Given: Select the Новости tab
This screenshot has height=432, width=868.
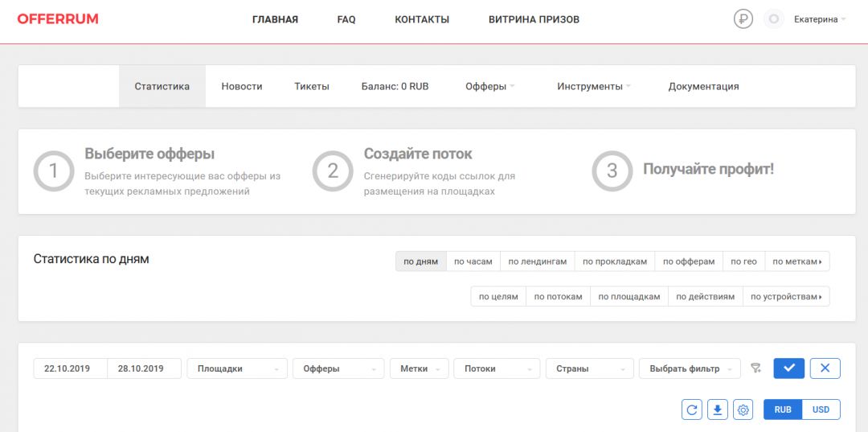Looking at the screenshot, I should click(x=242, y=86).
